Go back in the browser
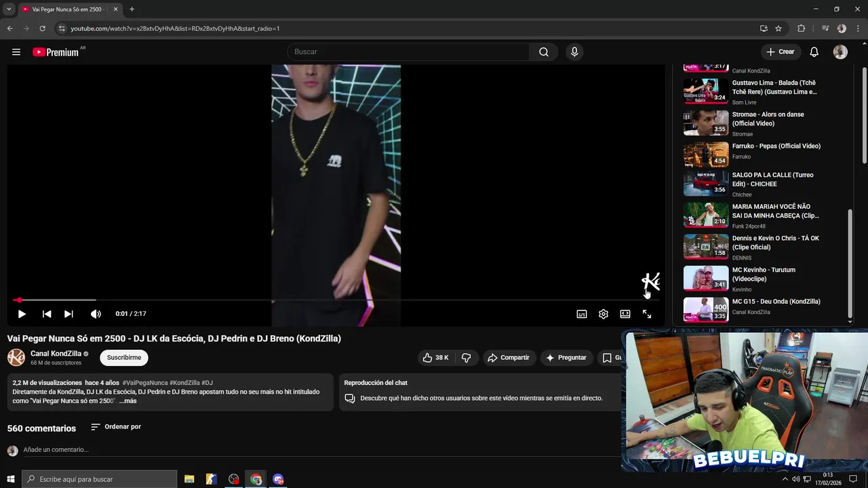 [9, 28]
